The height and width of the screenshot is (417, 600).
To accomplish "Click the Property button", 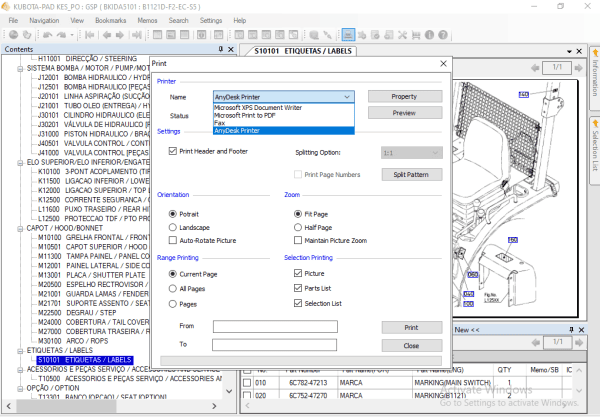I will (x=405, y=96).
